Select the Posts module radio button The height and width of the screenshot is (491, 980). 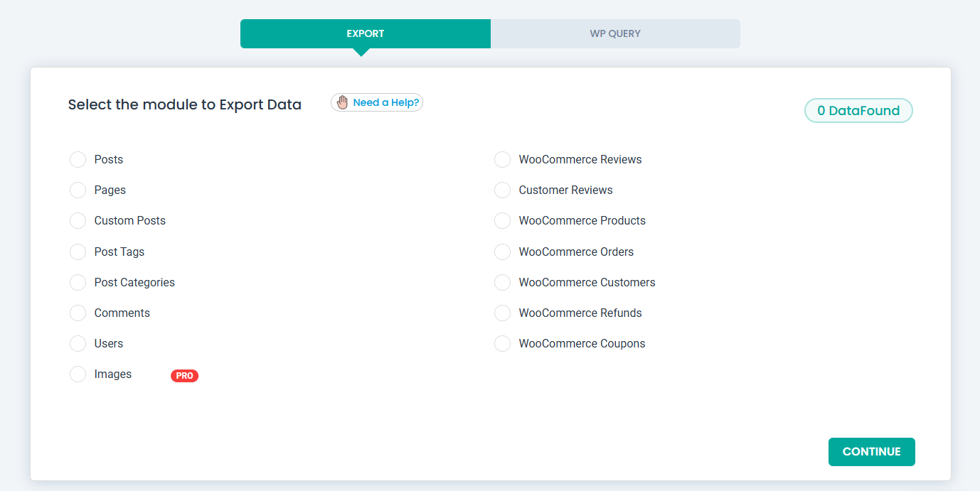coord(78,159)
